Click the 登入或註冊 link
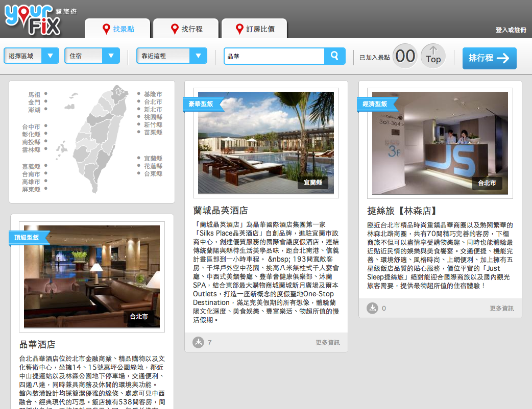This screenshot has width=532, height=409. click(x=511, y=30)
